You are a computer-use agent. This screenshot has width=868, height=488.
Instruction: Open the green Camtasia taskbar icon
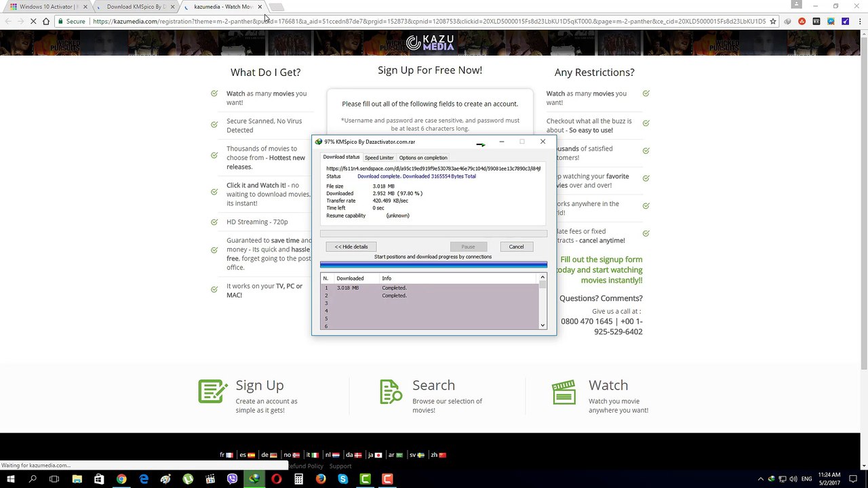[x=365, y=479]
